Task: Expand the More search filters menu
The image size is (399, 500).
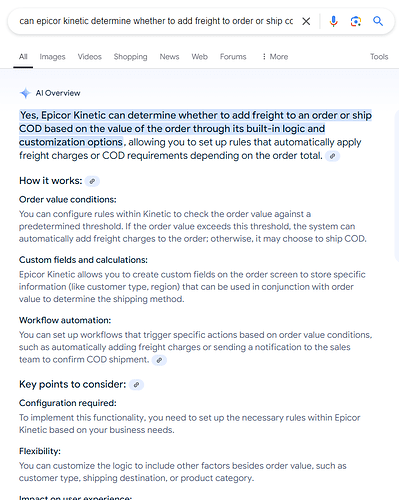Action: coord(275,57)
